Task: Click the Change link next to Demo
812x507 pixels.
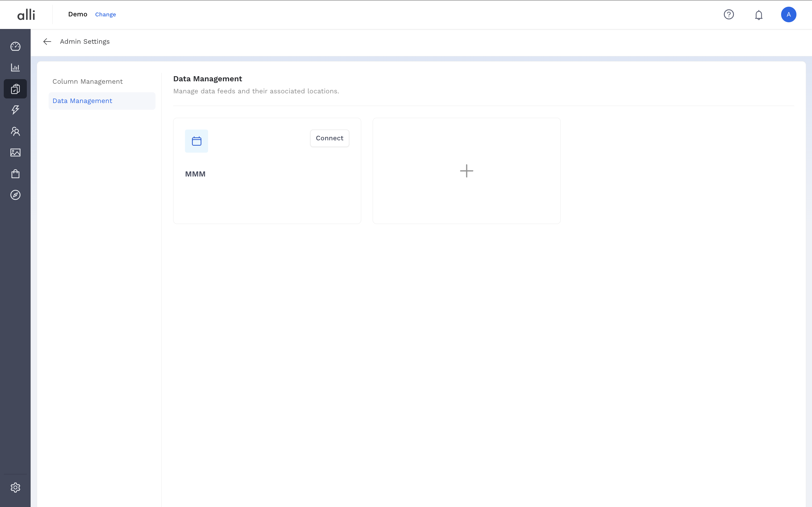Action: [105, 14]
